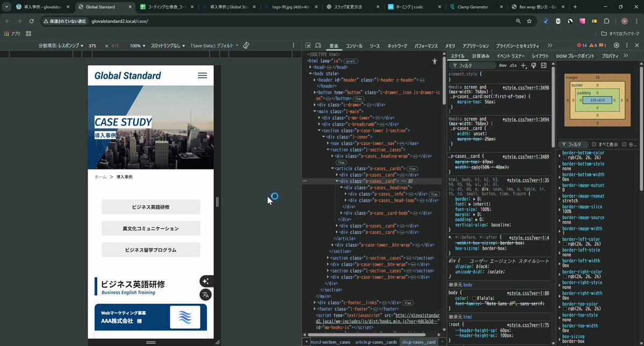Open the パフォーマンス tab
This screenshot has width=644, height=346.
point(426,46)
